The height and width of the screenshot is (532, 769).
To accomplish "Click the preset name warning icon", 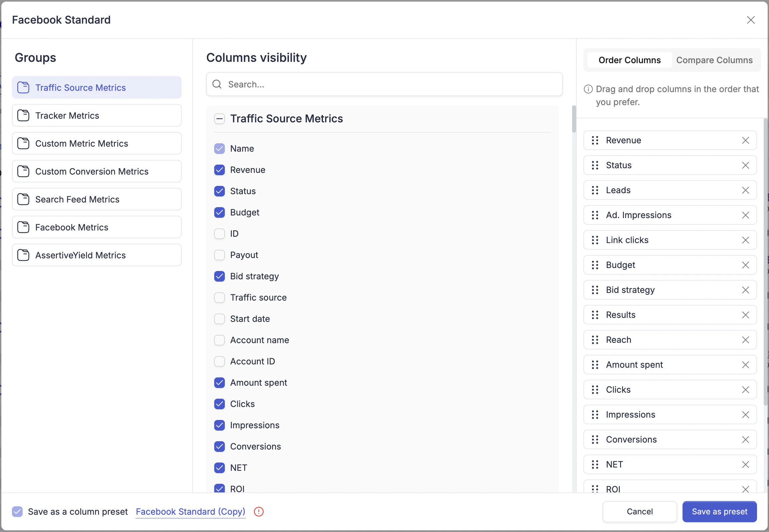I will click(x=259, y=512).
